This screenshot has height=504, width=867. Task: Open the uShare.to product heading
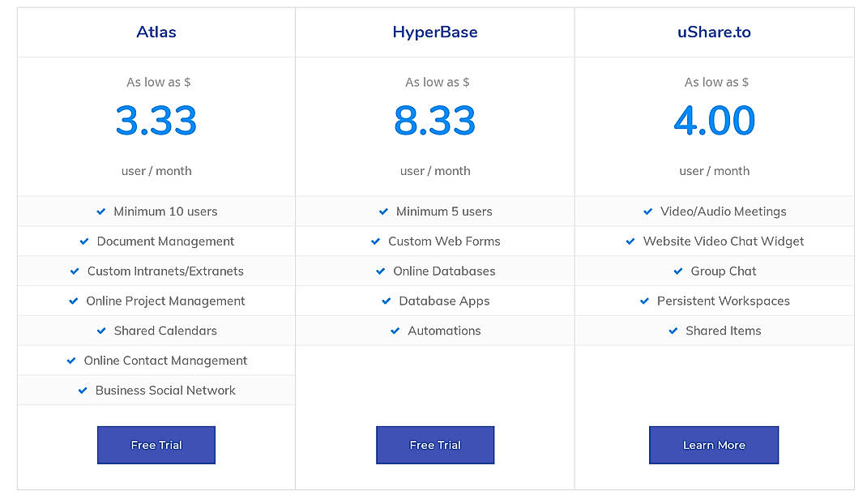pyautogui.click(x=715, y=32)
